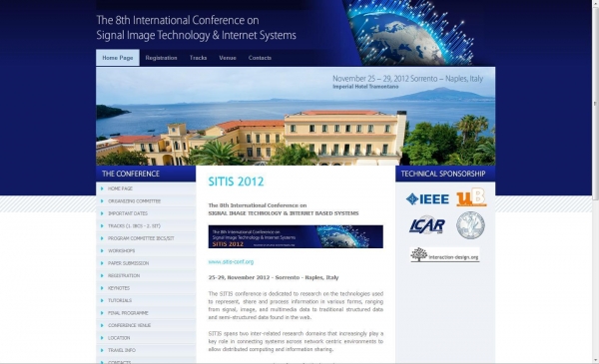Viewport: 599px width, 364px height.
Task: Open the orange uB sponsor logo
Action: pos(471,197)
